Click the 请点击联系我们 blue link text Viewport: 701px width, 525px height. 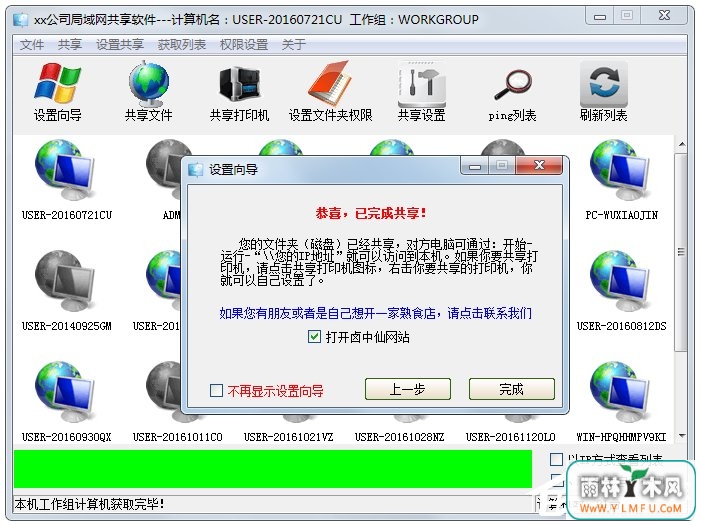tap(490, 313)
